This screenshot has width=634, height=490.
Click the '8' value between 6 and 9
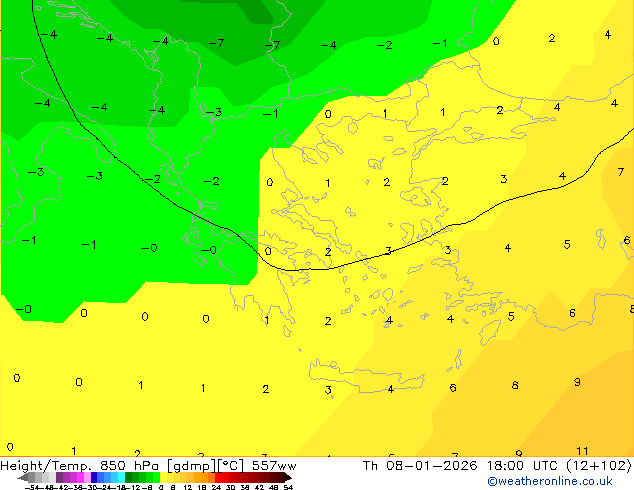(x=515, y=385)
